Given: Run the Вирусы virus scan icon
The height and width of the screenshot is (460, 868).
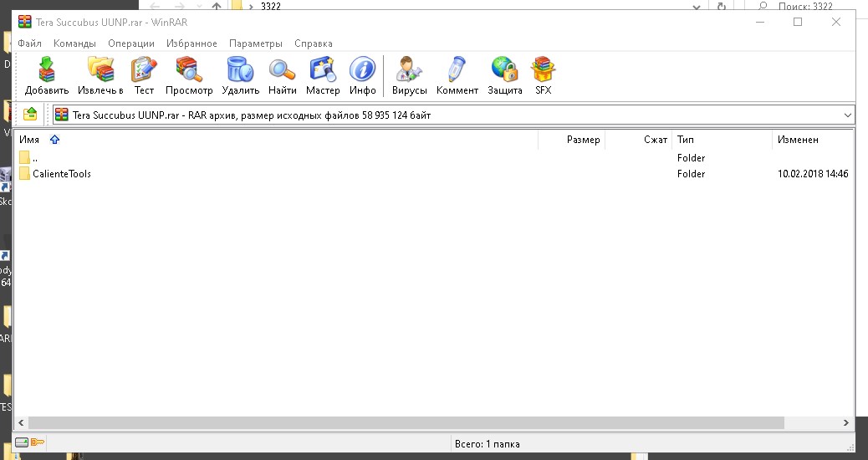Looking at the screenshot, I should [x=409, y=69].
